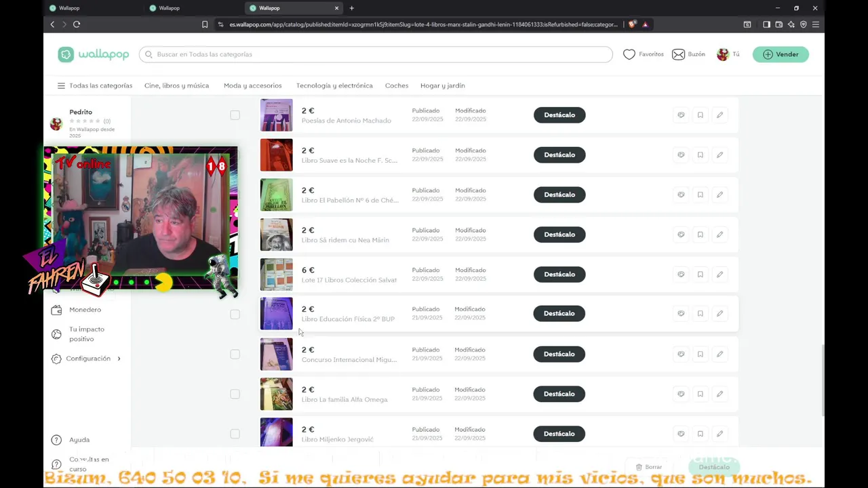Expand Configuración in the sidebar
The width and height of the screenshot is (868, 488).
coord(86,359)
